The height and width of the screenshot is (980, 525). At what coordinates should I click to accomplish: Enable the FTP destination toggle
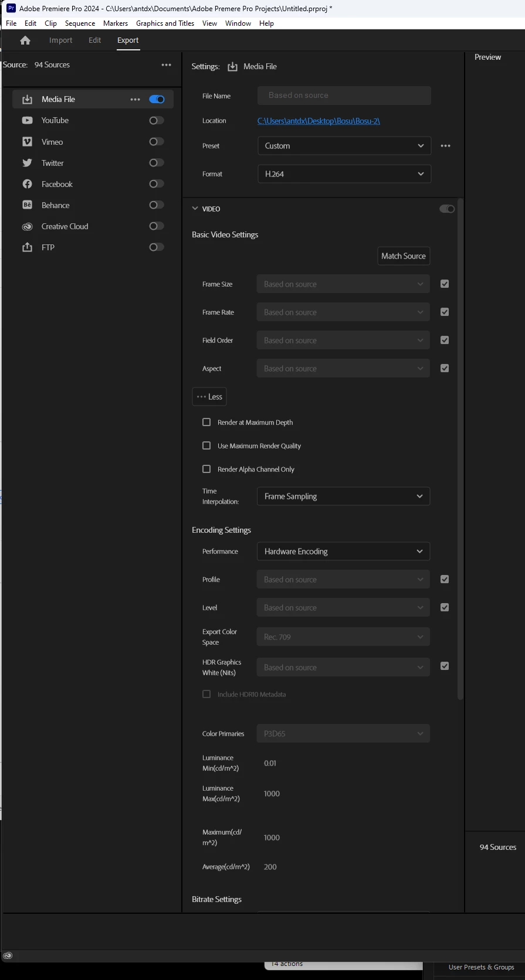point(157,247)
